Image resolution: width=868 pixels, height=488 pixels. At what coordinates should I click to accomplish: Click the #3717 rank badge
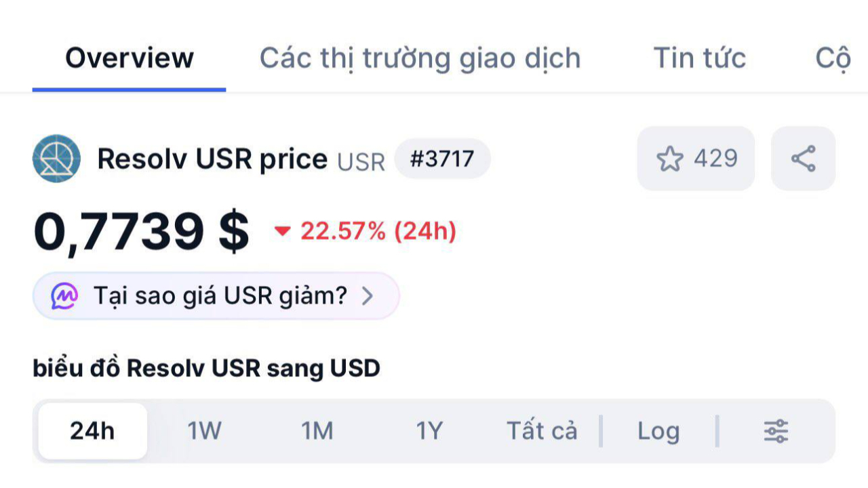tap(442, 159)
